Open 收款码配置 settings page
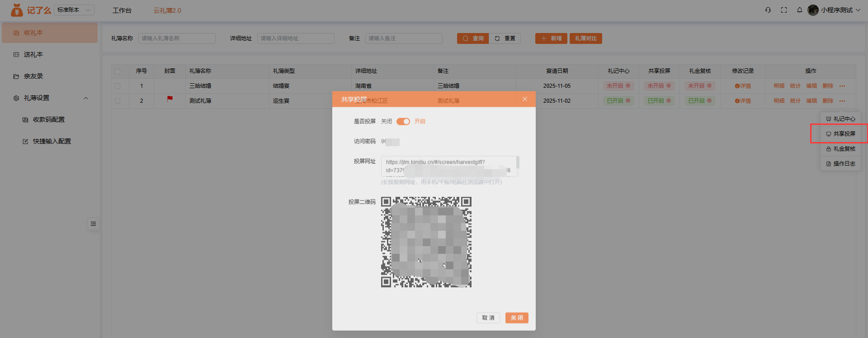The width and height of the screenshot is (868, 338). click(x=50, y=120)
